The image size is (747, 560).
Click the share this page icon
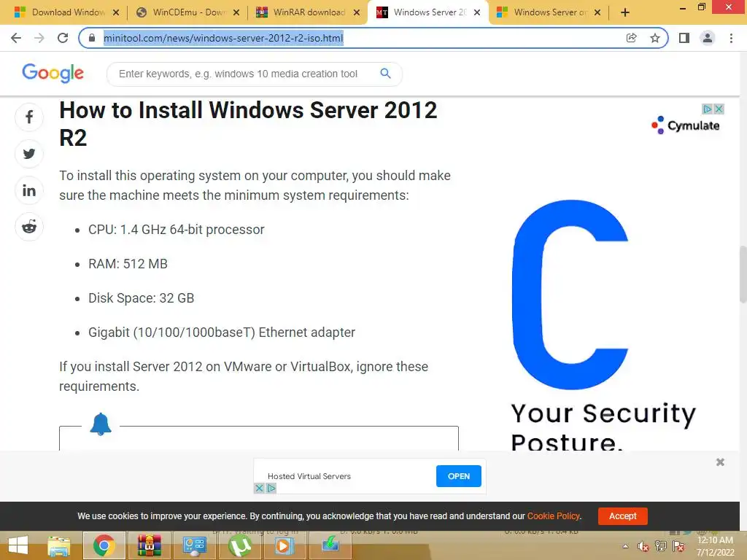point(631,38)
